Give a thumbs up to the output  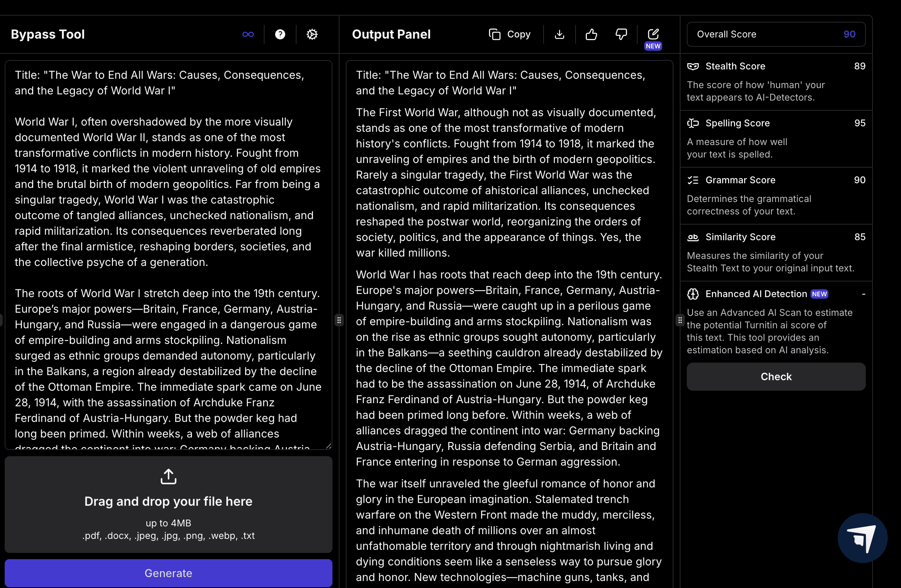pyautogui.click(x=591, y=34)
